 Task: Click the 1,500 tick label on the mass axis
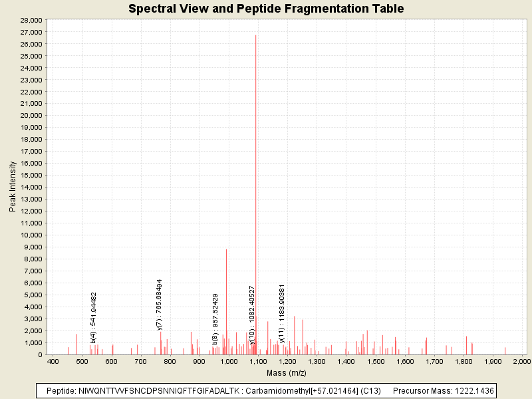pyautogui.click(x=375, y=361)
